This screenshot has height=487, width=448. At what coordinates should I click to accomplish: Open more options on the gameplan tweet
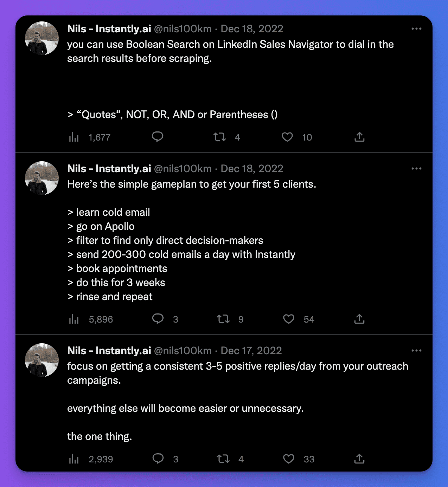pos(416,169)
